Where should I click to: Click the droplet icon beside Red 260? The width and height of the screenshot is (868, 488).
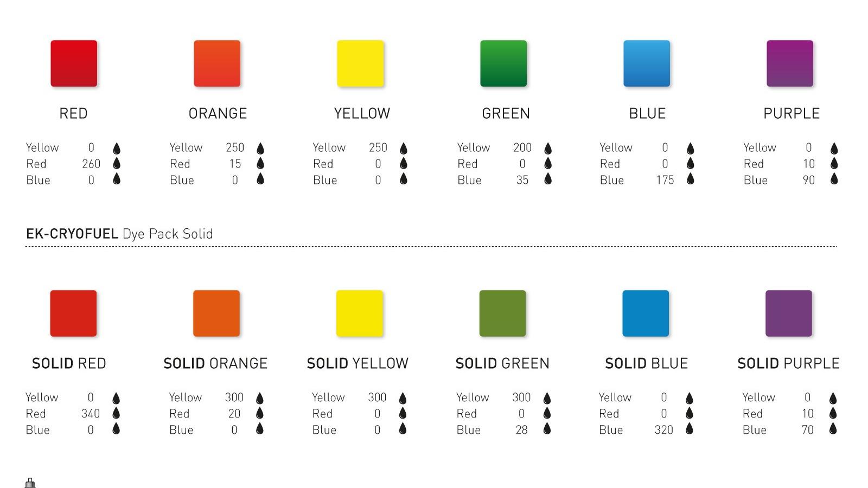click(117, 163)
